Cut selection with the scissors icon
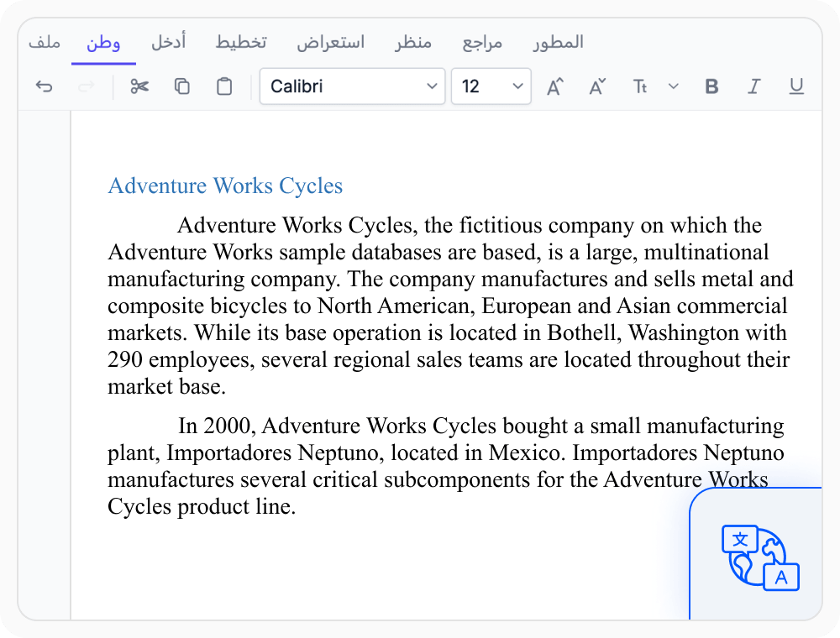Screen dimensions: 840x638 139,86
